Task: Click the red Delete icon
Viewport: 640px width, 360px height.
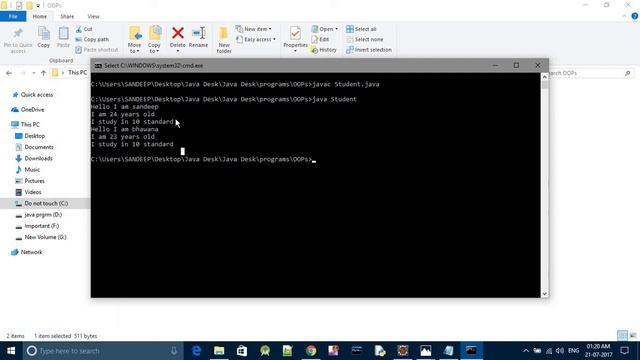Action: 178,33
